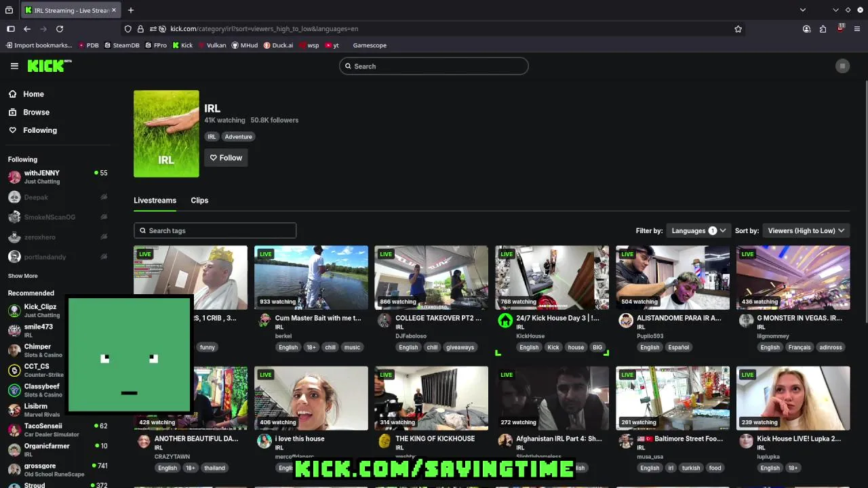Click the DJFaboloso streamer avatar
The image size is (868, 488).
pyautogui.click(x=384, y=320)
